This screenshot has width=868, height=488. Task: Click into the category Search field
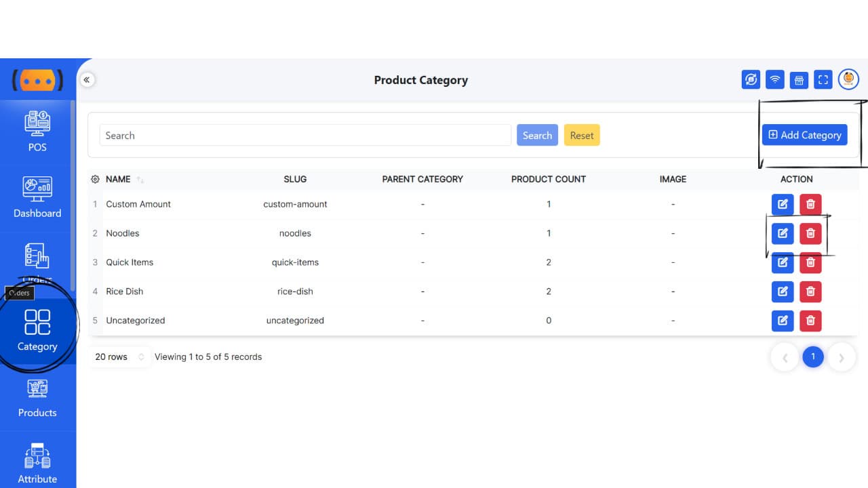click(x=305, y=136)
